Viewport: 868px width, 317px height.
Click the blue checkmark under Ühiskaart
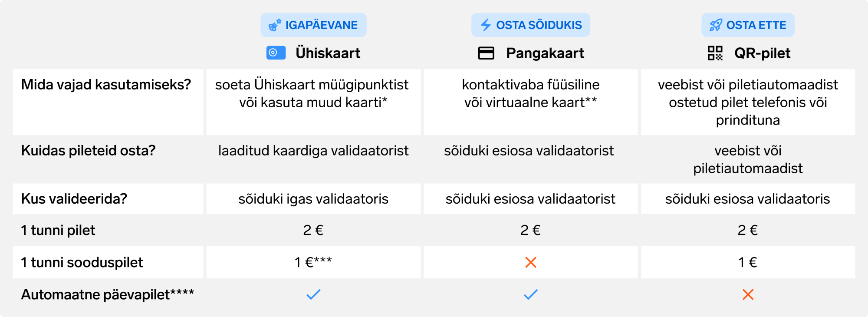click(x=313, y=294)
